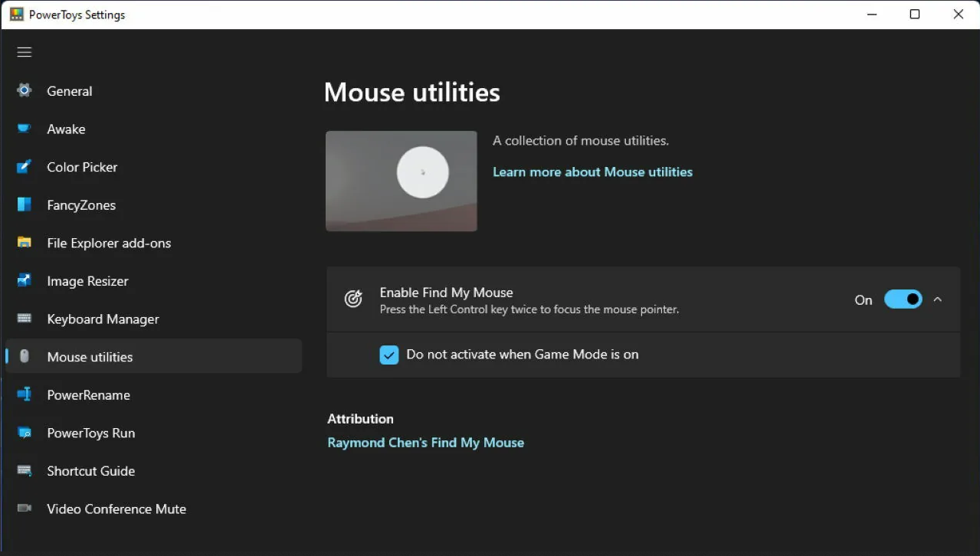The height and width of the screenshot is (556, 980).
Task: Select Color Picker label in the sidebar
Action: coord(82,167)
